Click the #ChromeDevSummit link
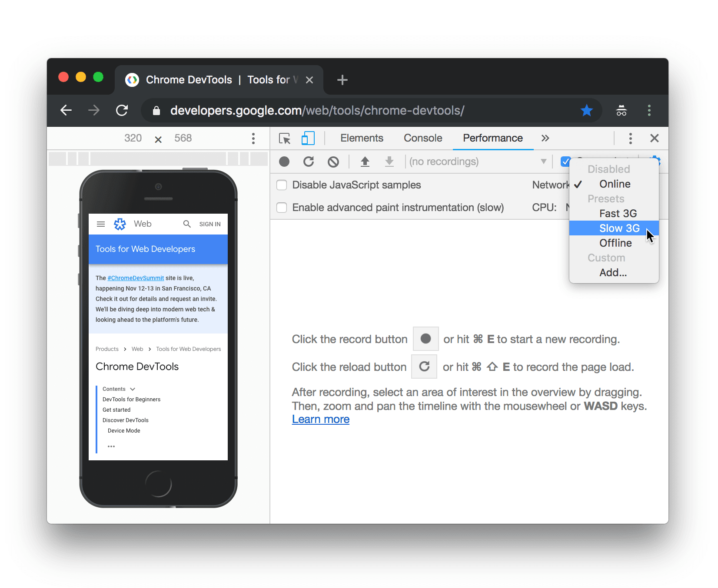The image size is (718, 588). click(136, 278)
